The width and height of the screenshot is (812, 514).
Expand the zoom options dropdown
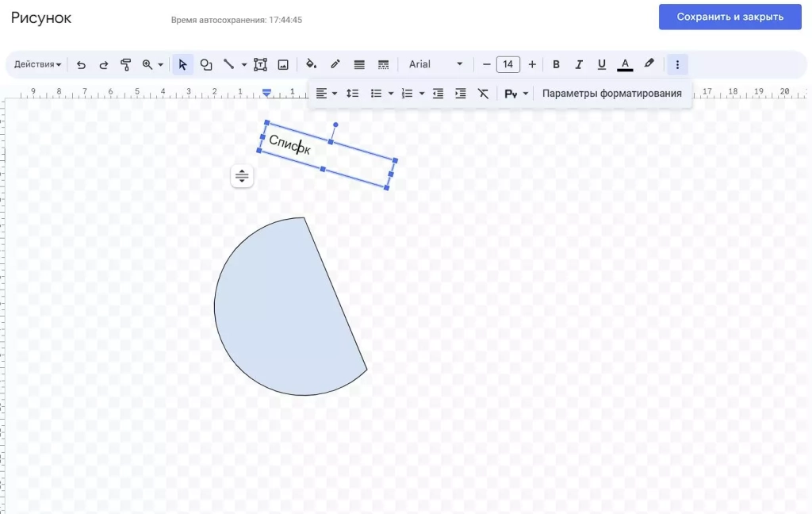[x=160, y=64]
